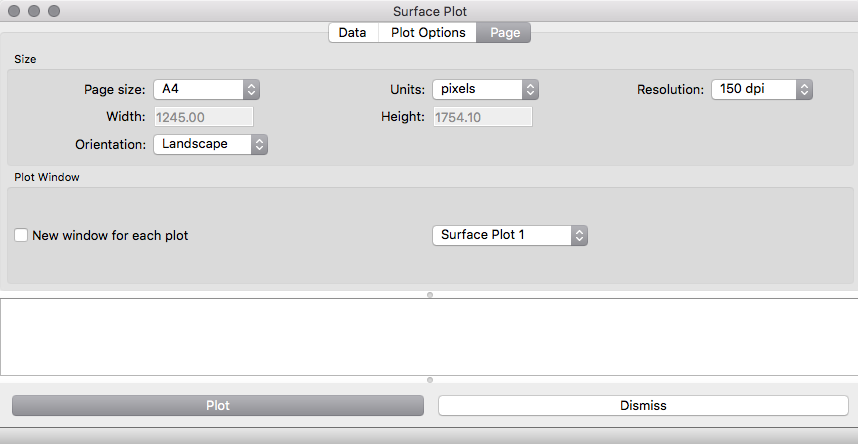
Task: Open the Page size dropdown
Action: pos(207,89)
